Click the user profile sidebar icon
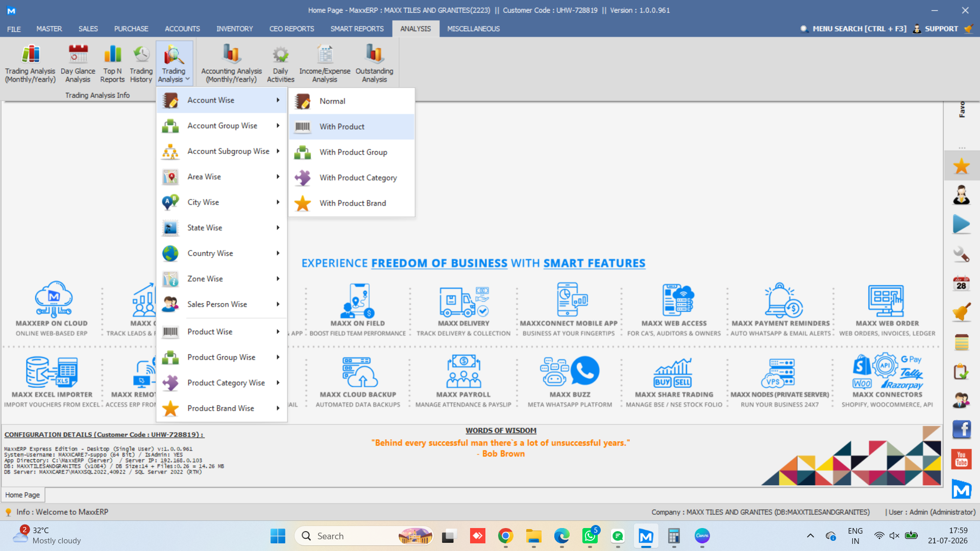 [x=961, y=195]
